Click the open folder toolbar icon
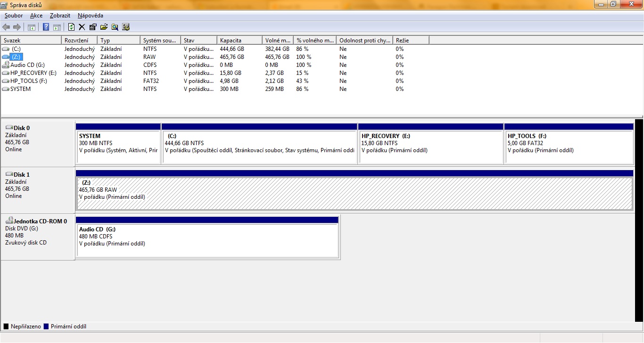This screenshot has height=343, width=644. click(x=104, y=27)
